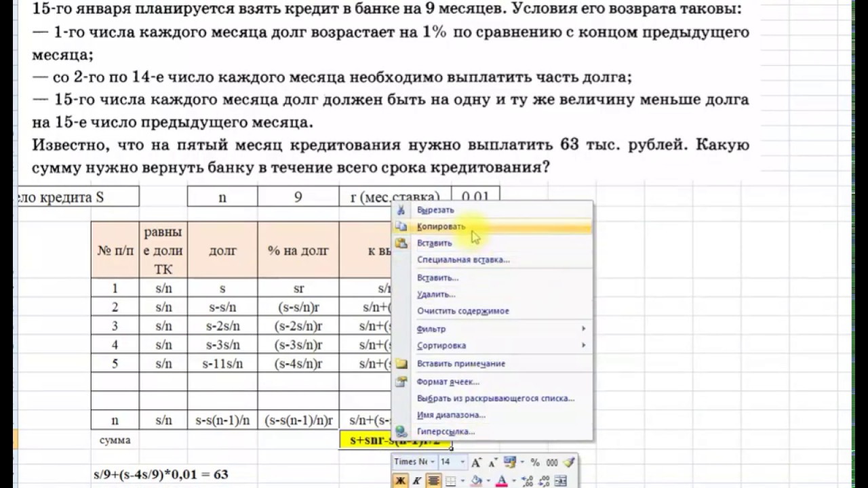Open fill color dropdown arrow
Image resolution: width=868 pixels, height=488 pixels.
(x=488, y=481)
